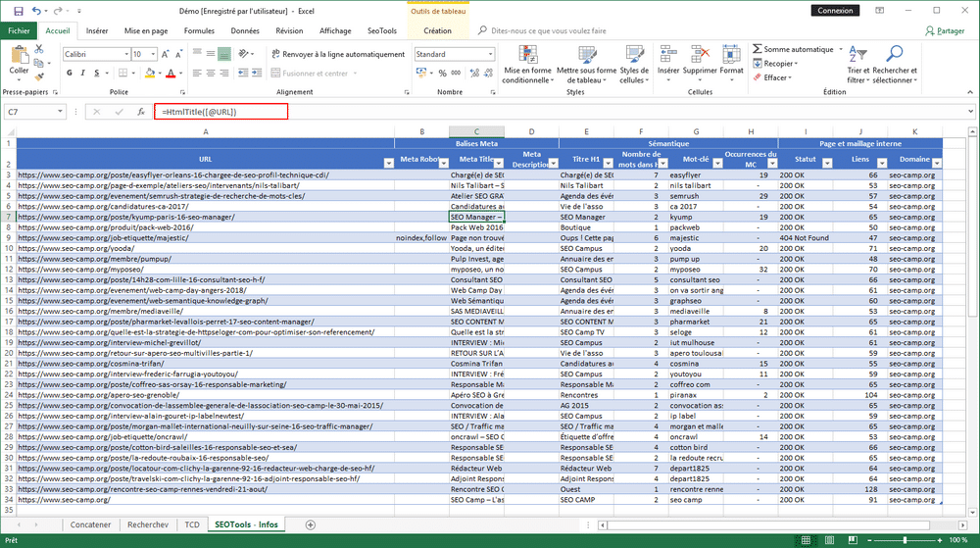Click the increase indent icon

[256, 74]
